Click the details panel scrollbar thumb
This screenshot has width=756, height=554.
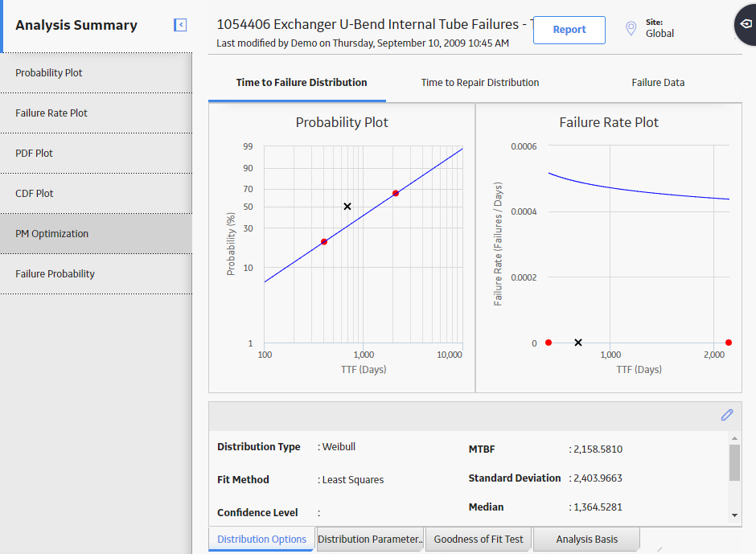(x=734, y=463)
